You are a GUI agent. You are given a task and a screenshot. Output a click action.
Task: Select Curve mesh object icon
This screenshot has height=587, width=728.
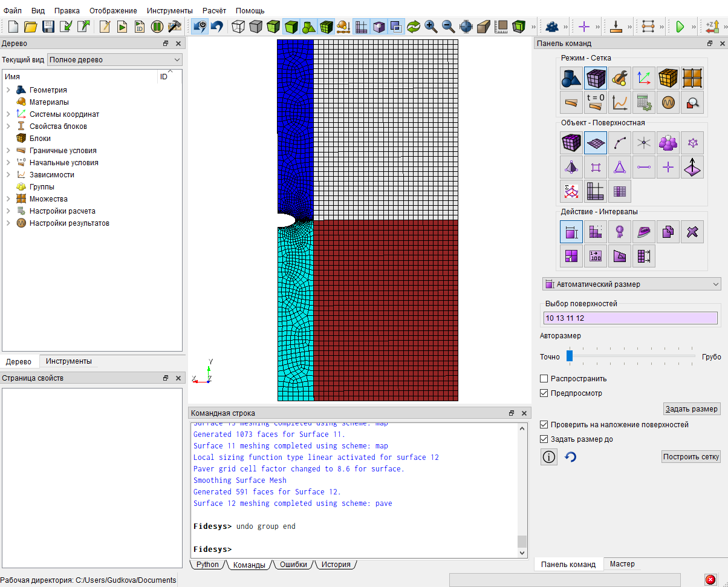pyautogui.click(x=620, y=143)
